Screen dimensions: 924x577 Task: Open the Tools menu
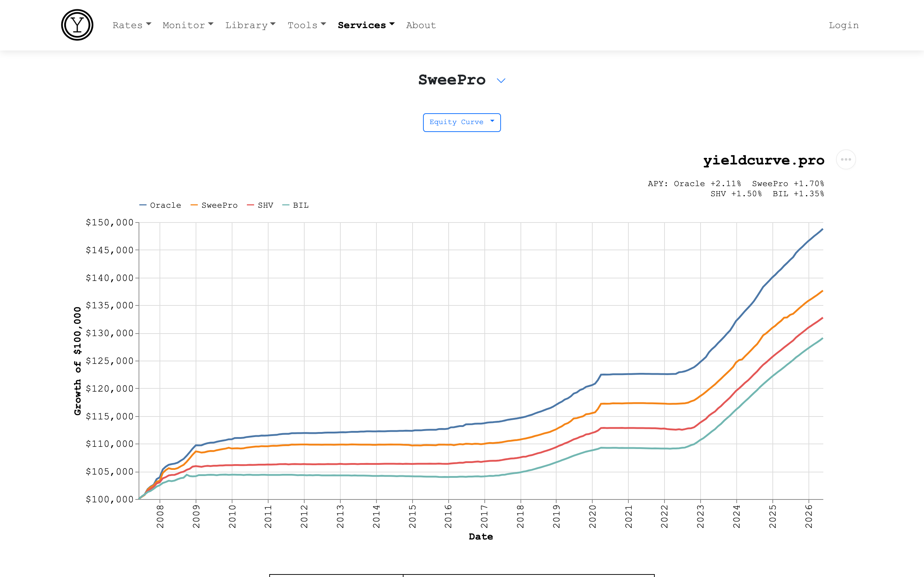306,25
